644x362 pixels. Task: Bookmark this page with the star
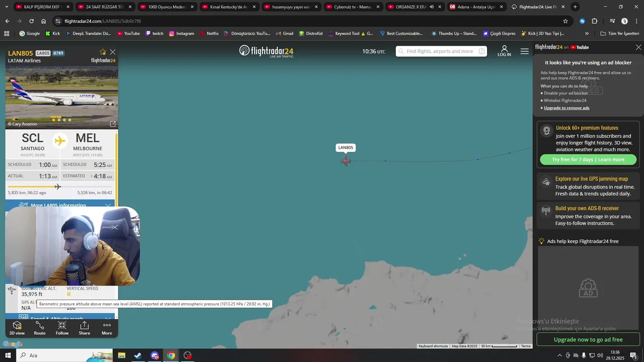[566, 21]
